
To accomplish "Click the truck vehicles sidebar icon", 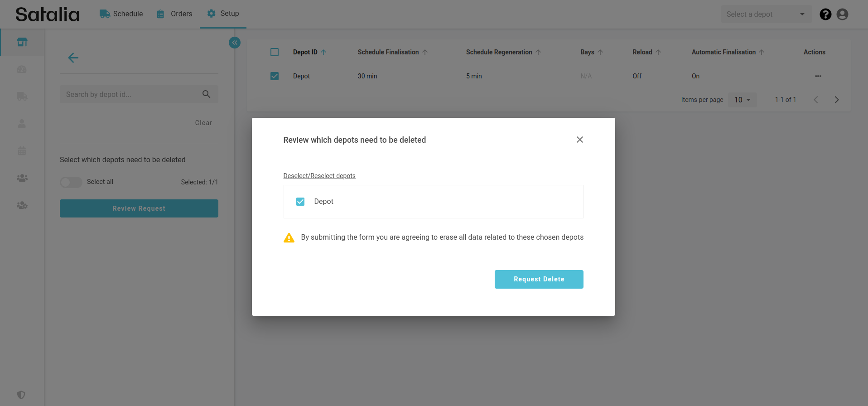I will click(22, 97).
